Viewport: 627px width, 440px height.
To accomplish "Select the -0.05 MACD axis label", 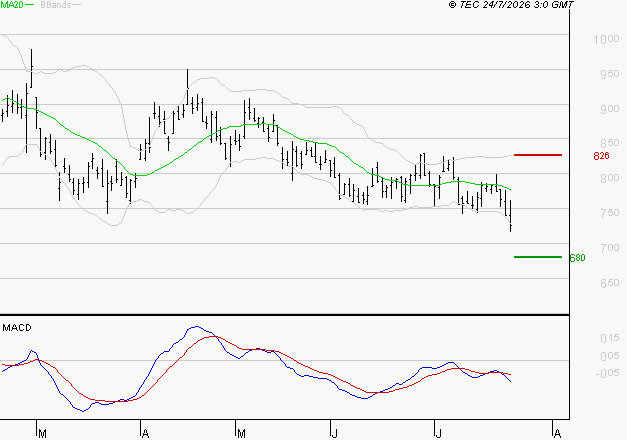I will point(608,373).
